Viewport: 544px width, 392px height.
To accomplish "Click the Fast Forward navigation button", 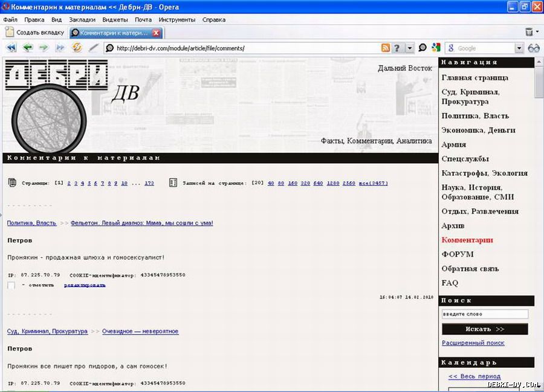I will click(x=60, y=48).
